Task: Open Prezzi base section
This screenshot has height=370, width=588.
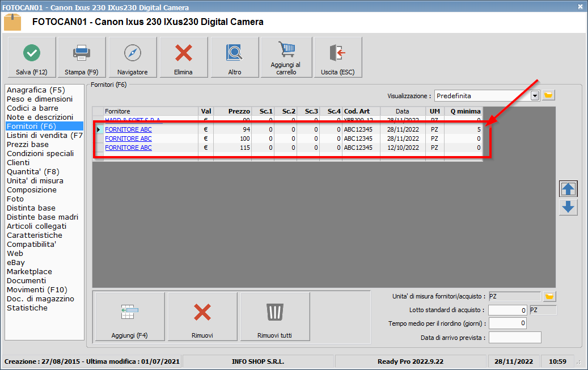Action: [27, 145]
